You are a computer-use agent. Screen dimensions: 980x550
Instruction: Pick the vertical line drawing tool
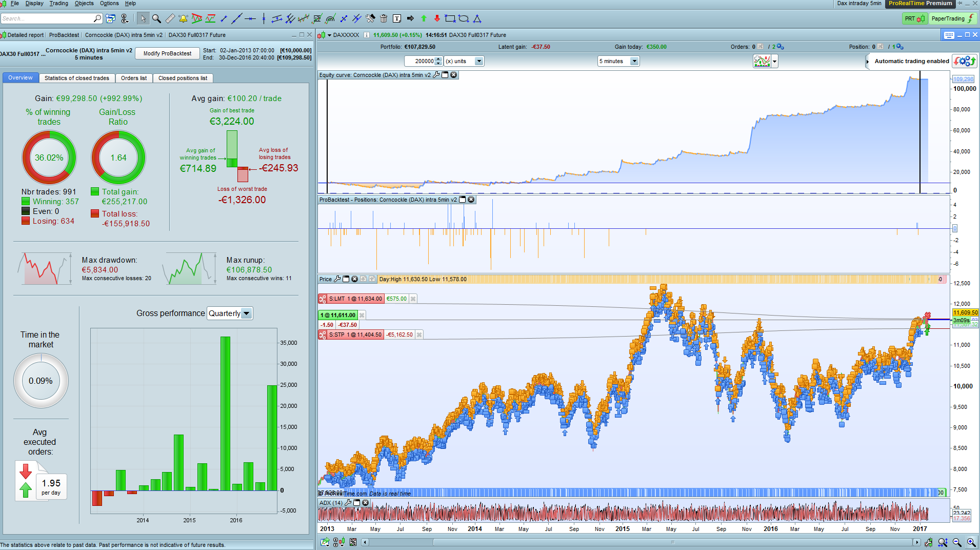coord(264,19)
